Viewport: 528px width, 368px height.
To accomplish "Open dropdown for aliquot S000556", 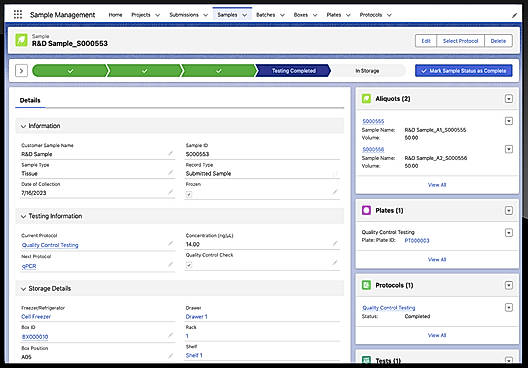I will point(509,149).
